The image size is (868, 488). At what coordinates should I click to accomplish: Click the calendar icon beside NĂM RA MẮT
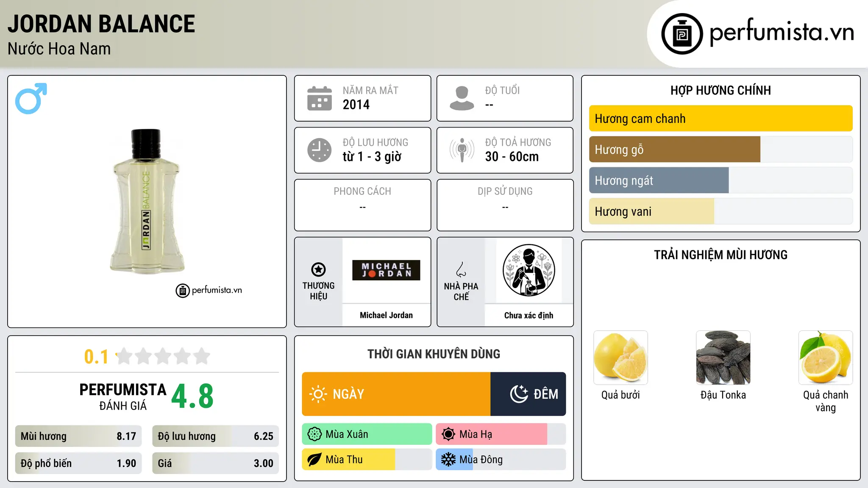pos(320,98)
